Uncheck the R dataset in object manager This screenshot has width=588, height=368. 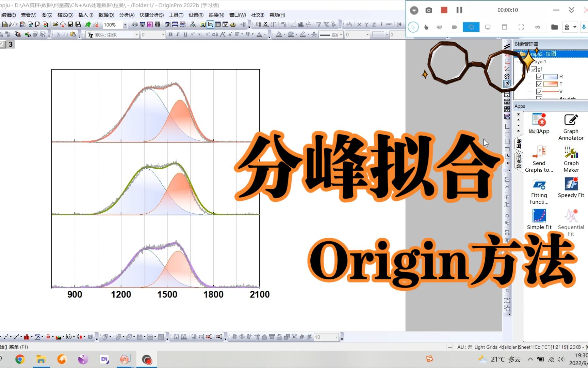(539, 76)
